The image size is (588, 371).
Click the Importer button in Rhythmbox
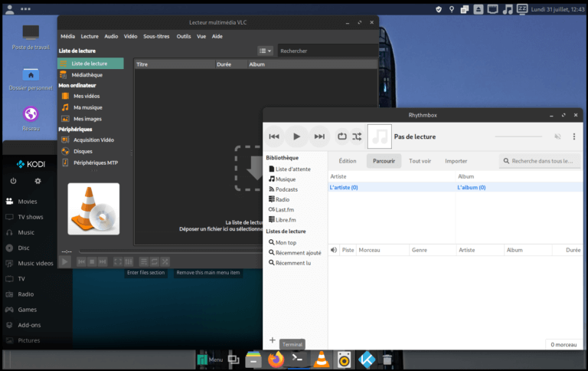tap(456, 161)
